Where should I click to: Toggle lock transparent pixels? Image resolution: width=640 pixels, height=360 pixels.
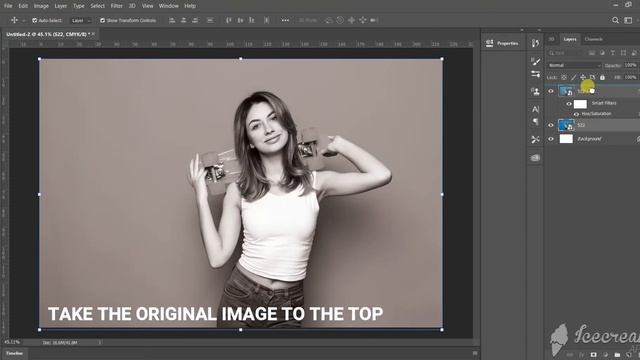pos(564,77)
